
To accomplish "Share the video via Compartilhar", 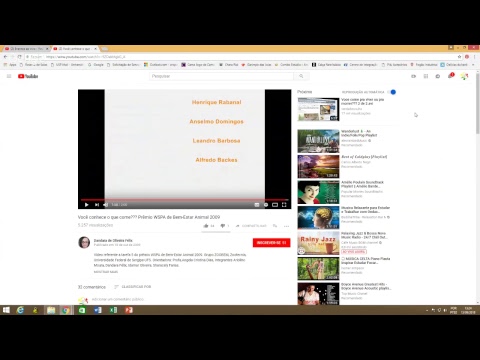I will (x=251, y=226).
